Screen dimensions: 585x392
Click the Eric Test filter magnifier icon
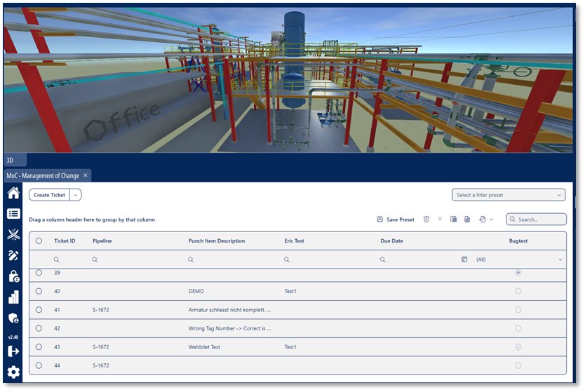pos(286,259)
